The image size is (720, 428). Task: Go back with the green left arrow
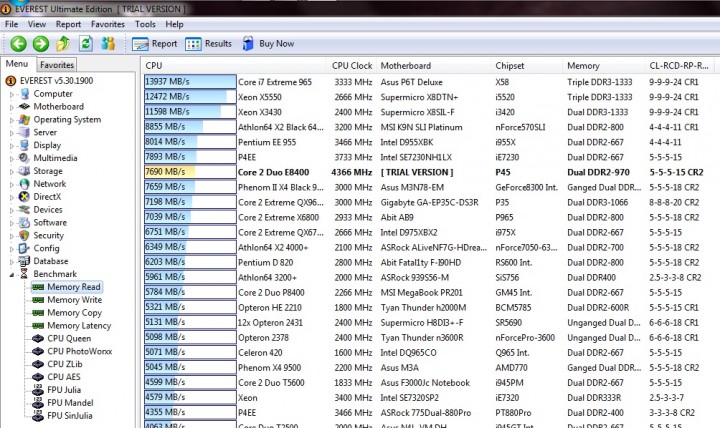(x=18, y=44)
